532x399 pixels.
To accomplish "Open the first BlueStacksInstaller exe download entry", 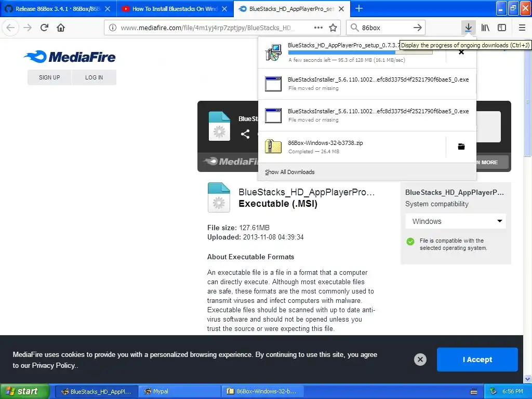I will [x=367, y=84].
